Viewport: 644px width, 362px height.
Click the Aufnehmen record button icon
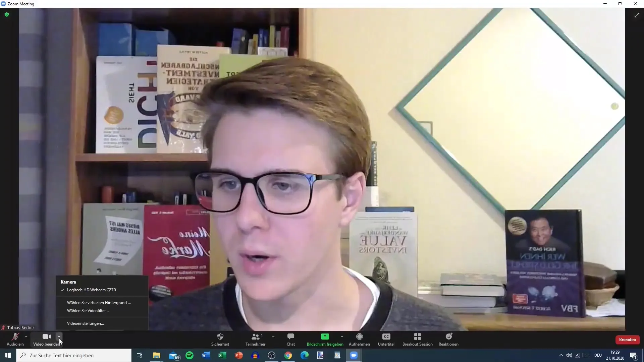pyautogui.click(x=359, y=337)
